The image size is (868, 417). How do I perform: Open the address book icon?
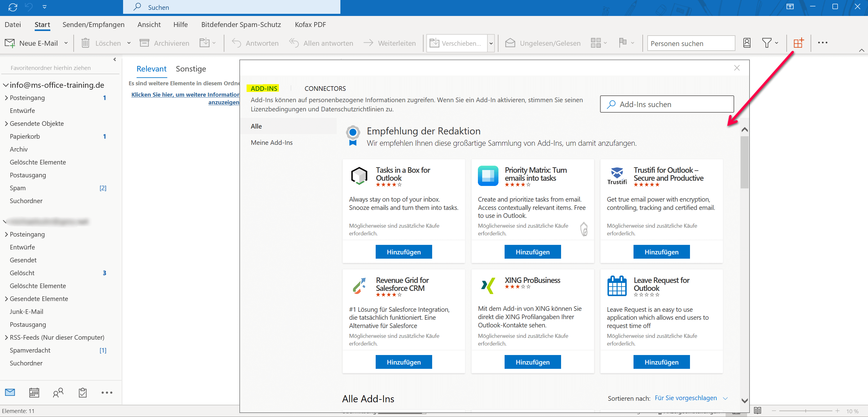pyautogui.click(x=747, y=43)
